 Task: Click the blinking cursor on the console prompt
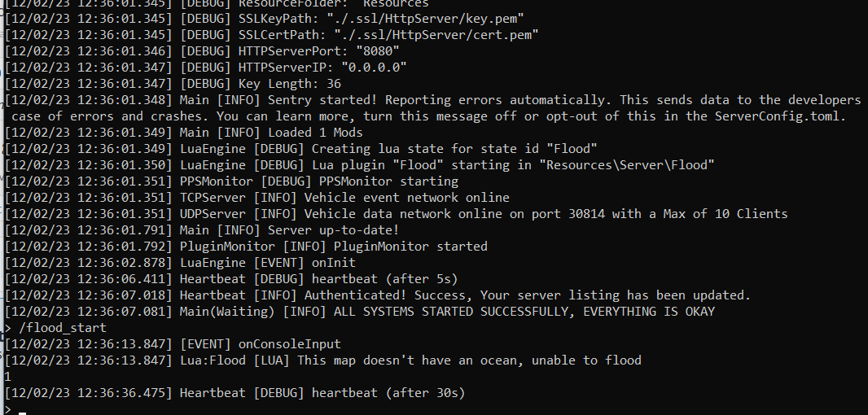[23, 413]
